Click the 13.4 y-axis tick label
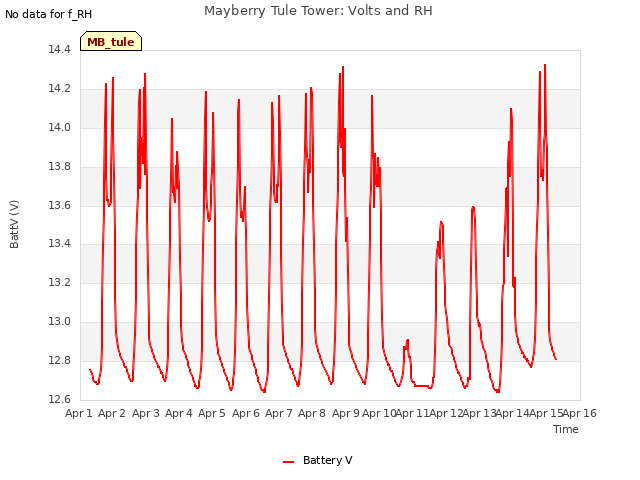The width and height of the screenshot is (640, 480). pyautogui.click(x=59, y=244)
